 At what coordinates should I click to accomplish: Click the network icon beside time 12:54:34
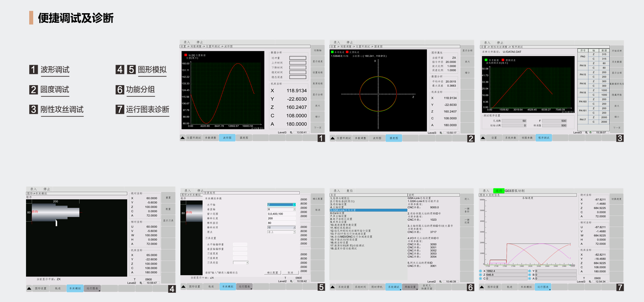click(x=590, y=282)
